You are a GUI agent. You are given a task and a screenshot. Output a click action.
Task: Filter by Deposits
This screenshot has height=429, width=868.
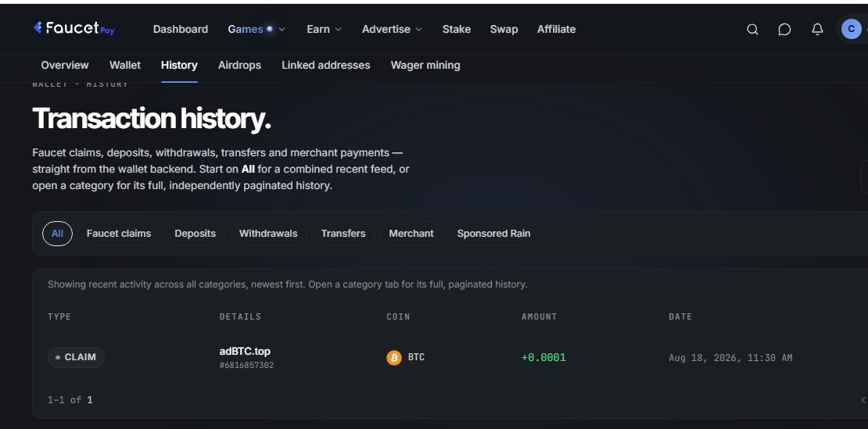[x=195, y=234]
